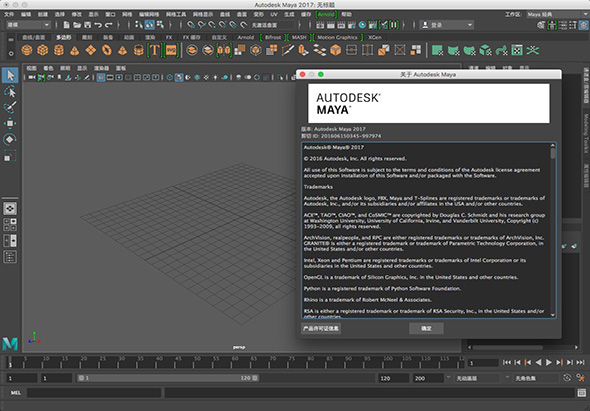Image resolution: width=590 pixels, height=411 pixels.
Task: Click the polygon Type text shelf icon
Action: pyautogui.click(x=154, y=50)
